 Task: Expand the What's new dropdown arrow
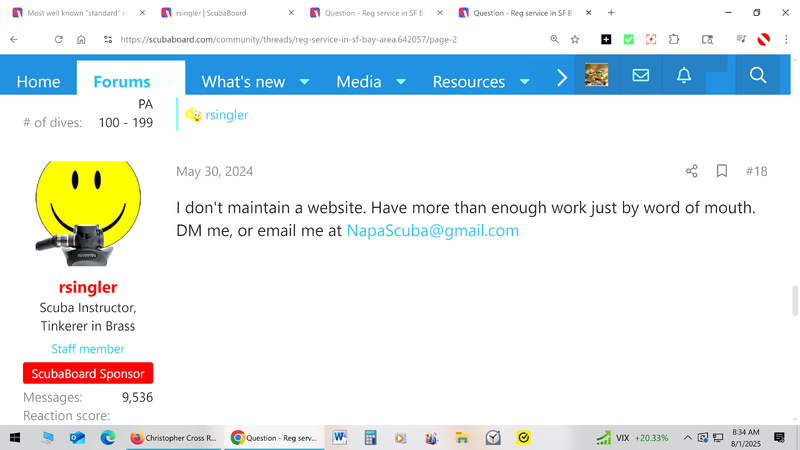click(x=304, y=81)
